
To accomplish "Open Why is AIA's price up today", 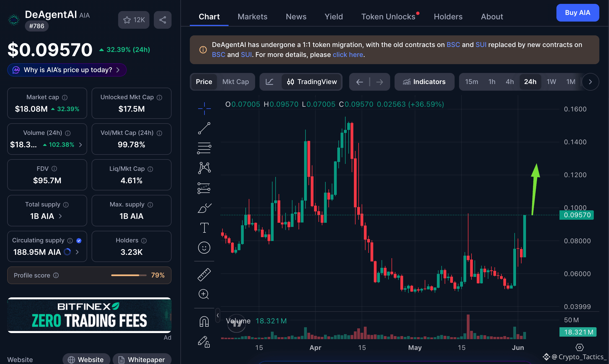I will point(67,70).
